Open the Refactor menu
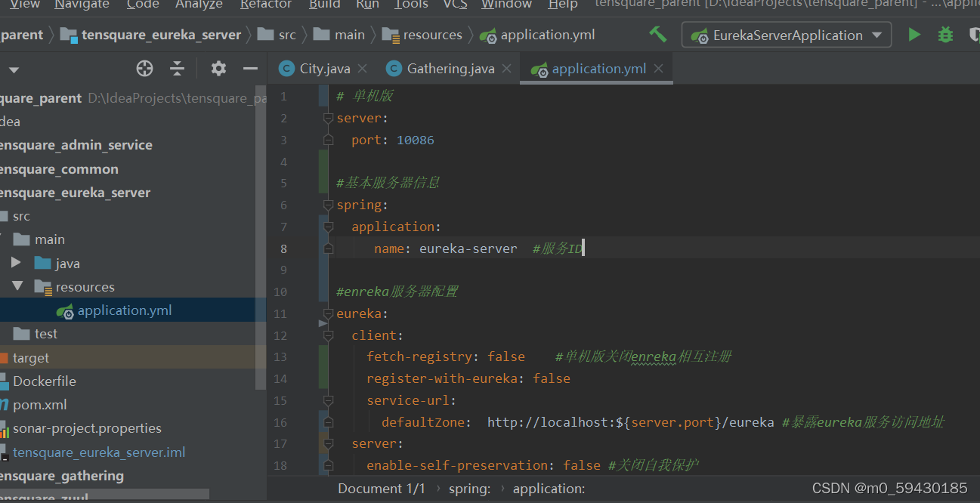Image resolution: width=980 pixels, height=503 pixels. [266, 5]
